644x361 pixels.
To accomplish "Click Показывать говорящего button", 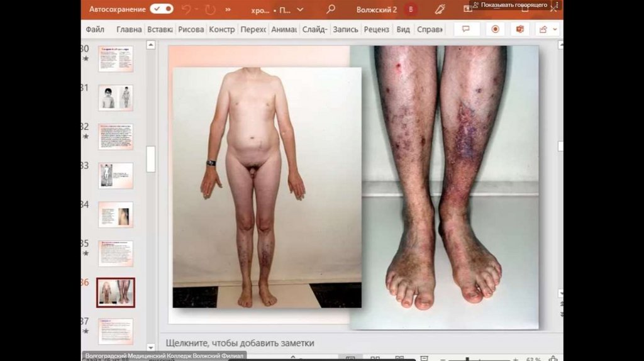I will [x=509, y=5].
